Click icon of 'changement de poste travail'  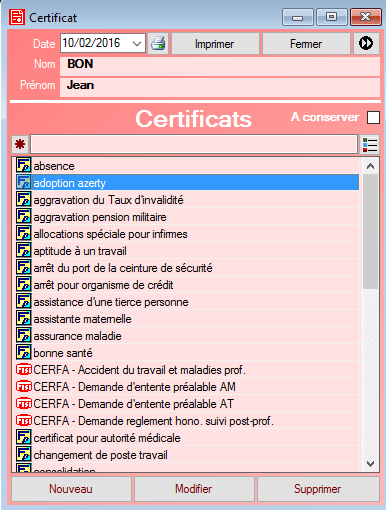pyautogui.click(x=23, y=454)
